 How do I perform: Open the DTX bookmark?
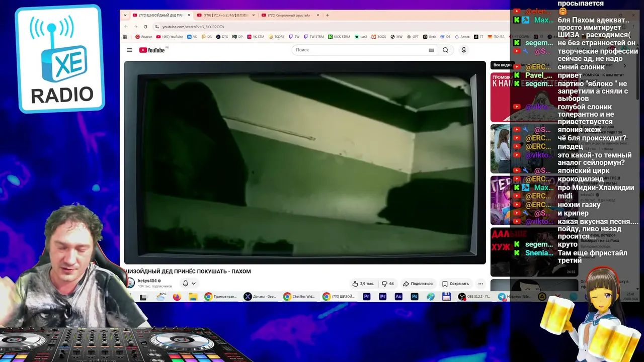[222, 37]
